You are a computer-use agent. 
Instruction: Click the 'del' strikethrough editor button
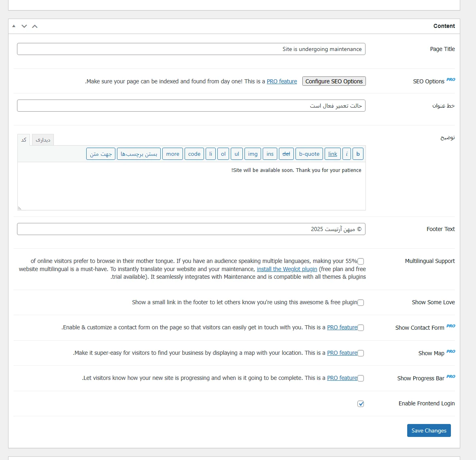pos(286,154)
